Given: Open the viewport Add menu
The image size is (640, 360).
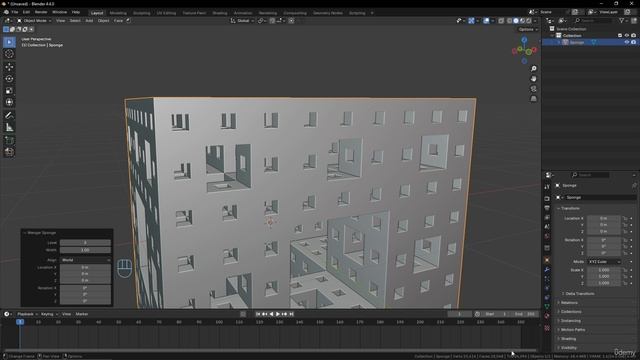Looking at the screenshot, I should (x=89, y=20).
